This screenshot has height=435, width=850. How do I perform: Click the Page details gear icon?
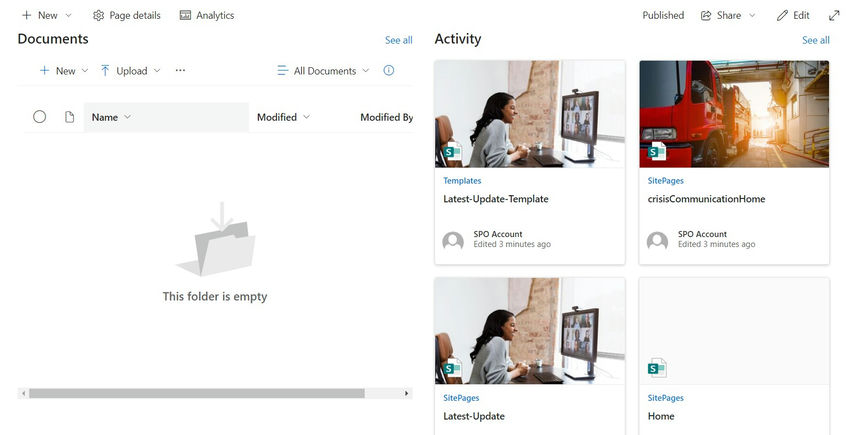tap(99, 16)
